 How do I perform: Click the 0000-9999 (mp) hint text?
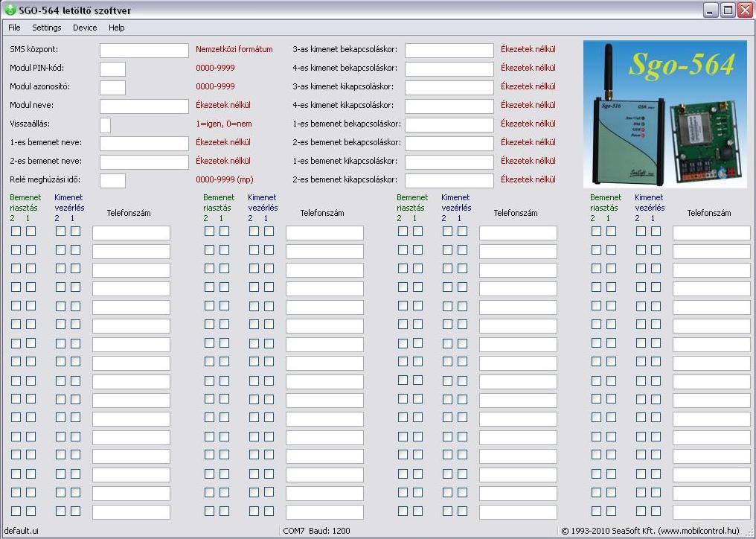225,179
